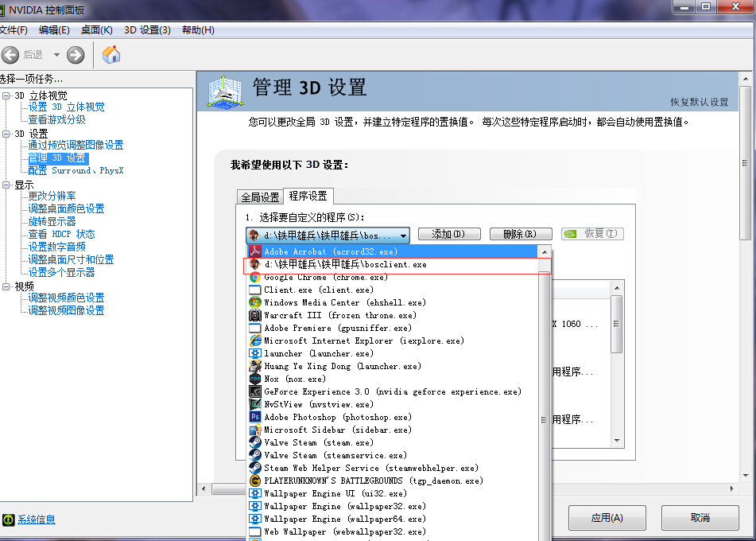
Task: Open 通过预览调整图像设置
Action: 76,145
